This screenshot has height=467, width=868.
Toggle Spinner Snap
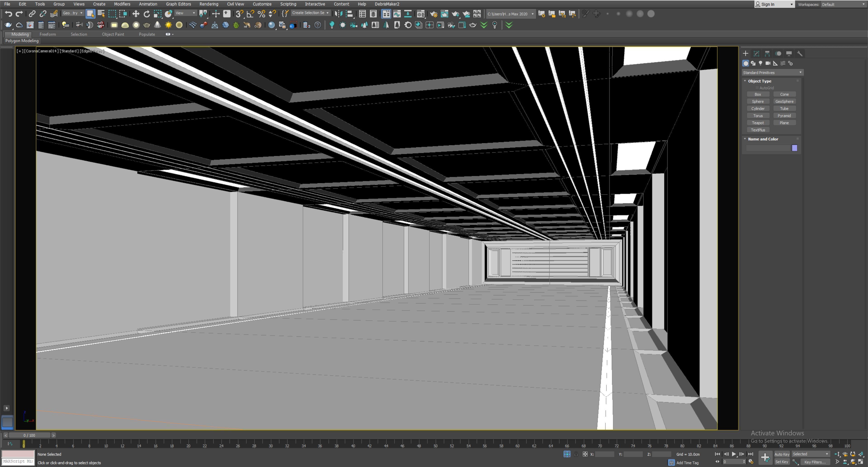[x=272, y=14]
